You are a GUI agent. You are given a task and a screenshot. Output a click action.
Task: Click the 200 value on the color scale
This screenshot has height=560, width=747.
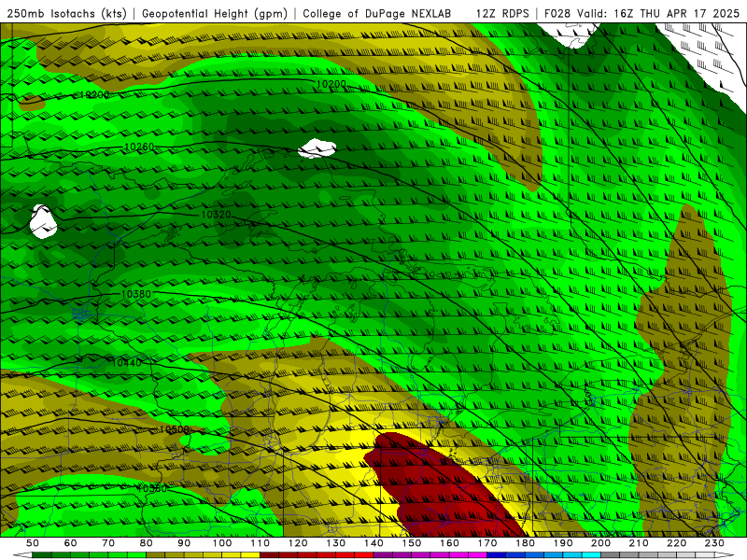pos(601,543)
